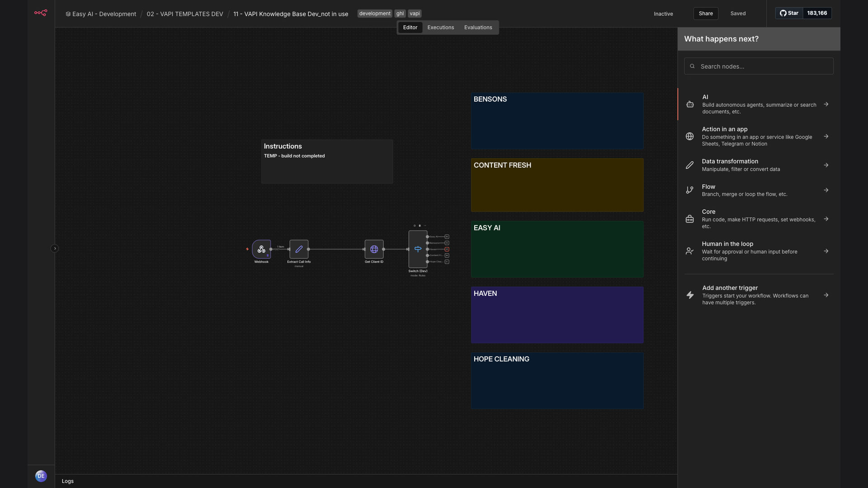Click the What happens next? panel header
Screen dimensions: 868x488
pyautogui.click(x=759, y=39)
